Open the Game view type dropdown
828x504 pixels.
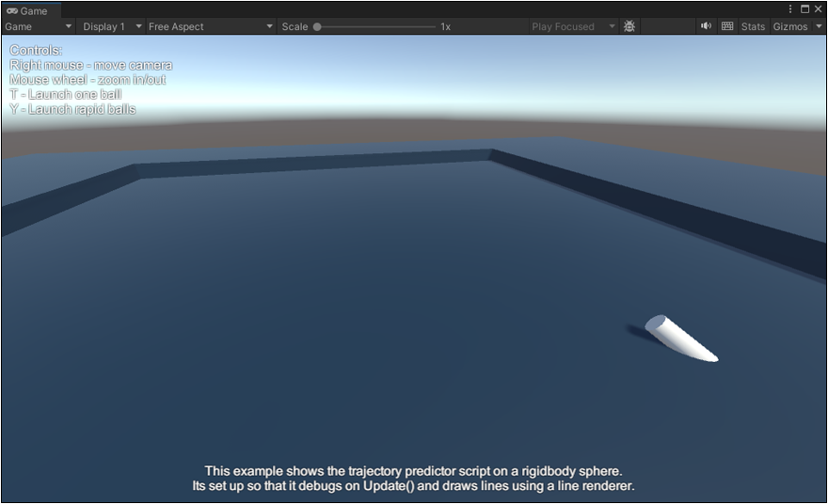[x=39, y=26]
